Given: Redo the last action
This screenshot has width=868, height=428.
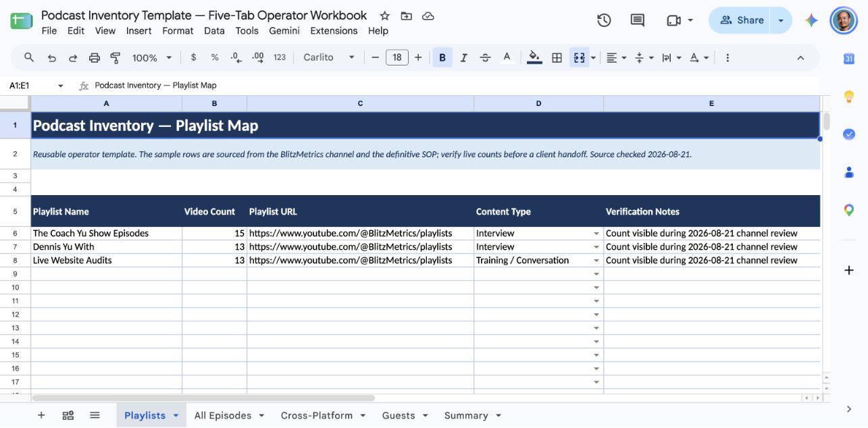Looking at the screenshot, I should point(73,58).
